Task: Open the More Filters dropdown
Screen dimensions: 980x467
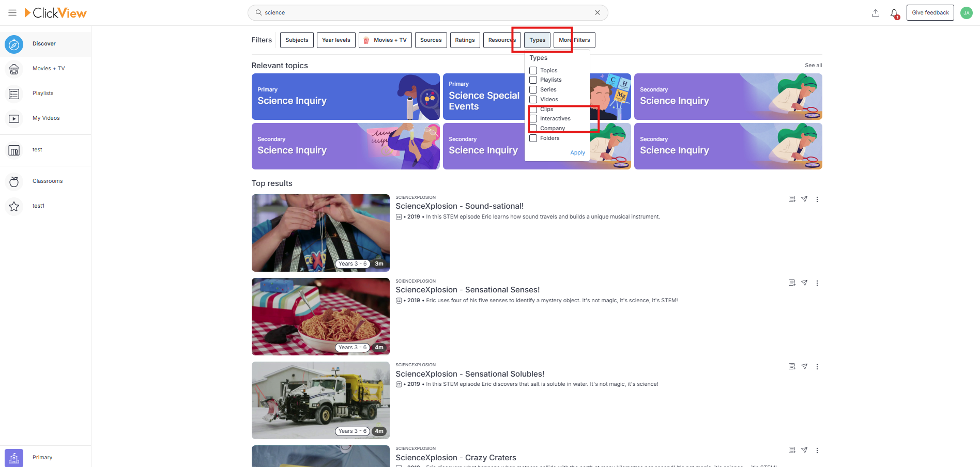Action: (x=574, y=40)
